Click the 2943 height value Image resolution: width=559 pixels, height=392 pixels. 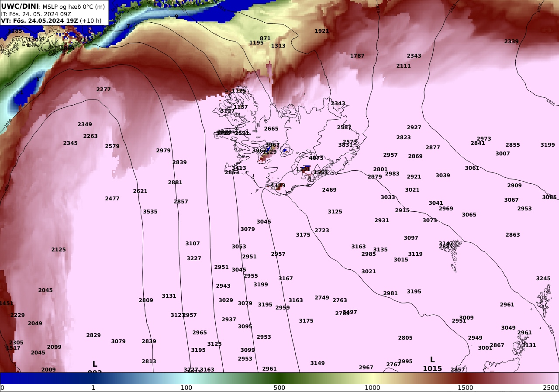223,286
